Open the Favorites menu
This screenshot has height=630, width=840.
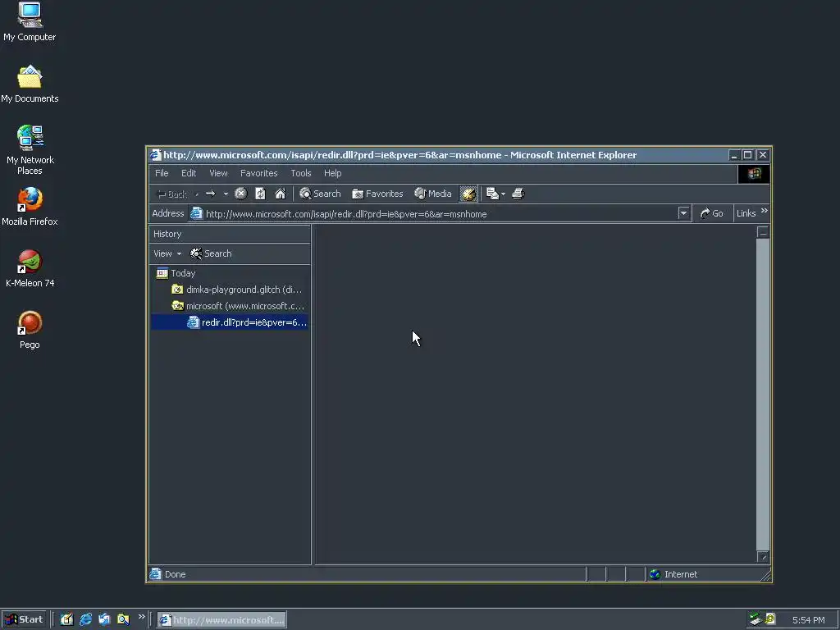coord(259,173)
